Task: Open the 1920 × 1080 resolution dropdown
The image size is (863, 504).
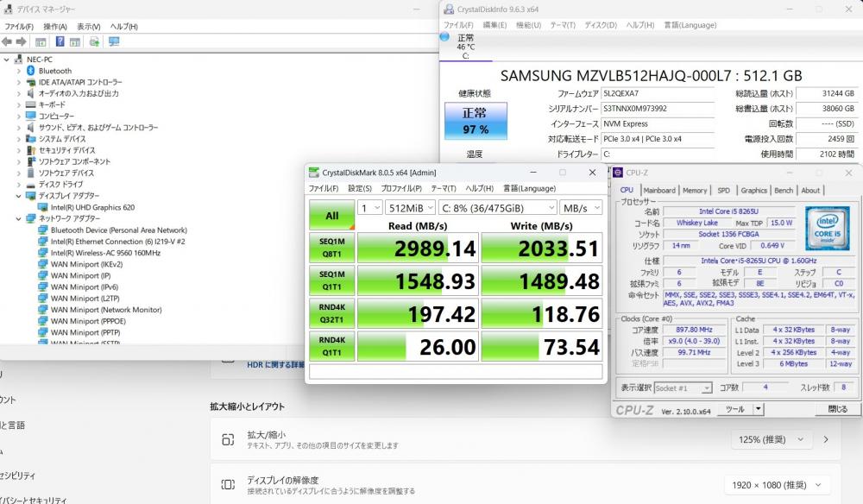Action: (x=776, y=485)
